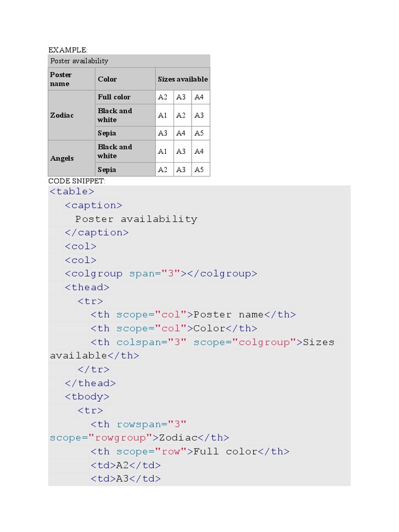399x532 pixels.
Task: Click the A1 cell in Angels' Black and white row
Action: (163, 151)
